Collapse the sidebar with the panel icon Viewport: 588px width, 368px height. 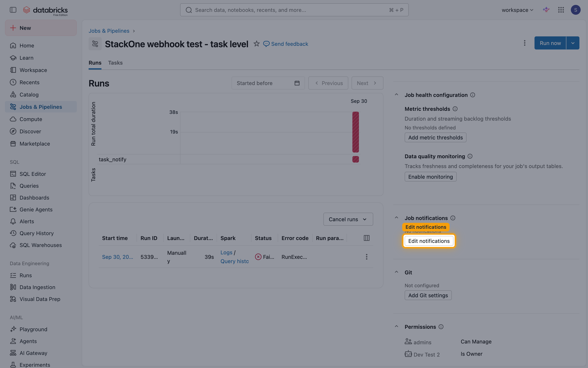[13, 10]
